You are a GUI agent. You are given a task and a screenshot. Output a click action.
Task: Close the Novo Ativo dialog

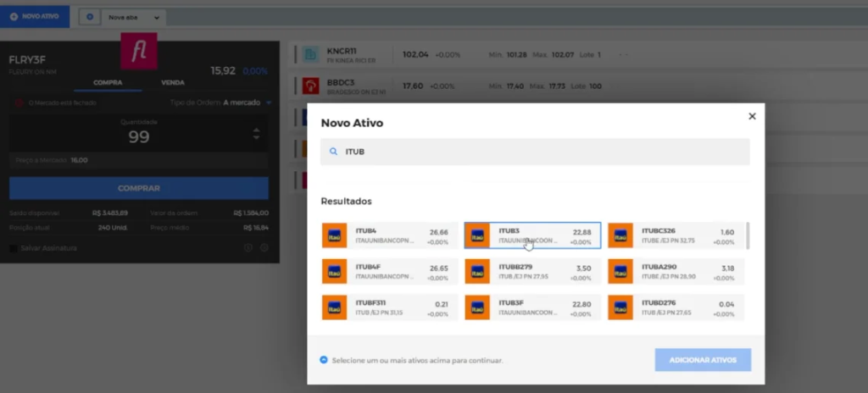pos(751,117)
